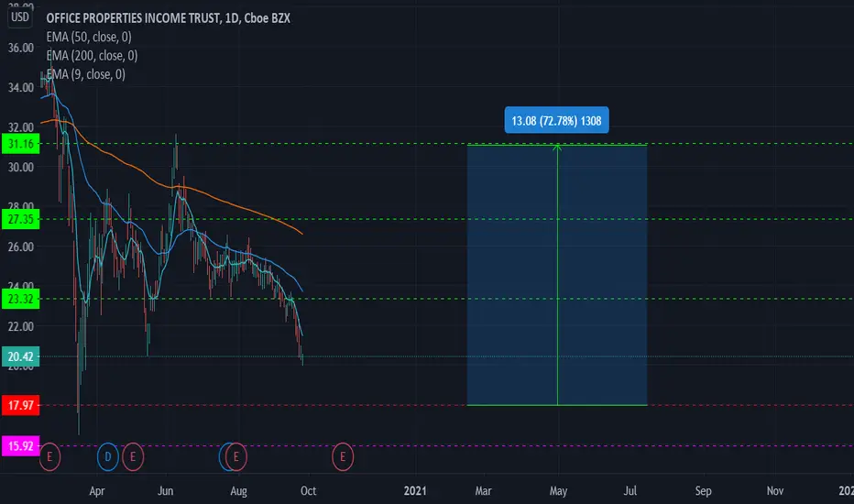Select the E earnings marker near August

point(236,456)
